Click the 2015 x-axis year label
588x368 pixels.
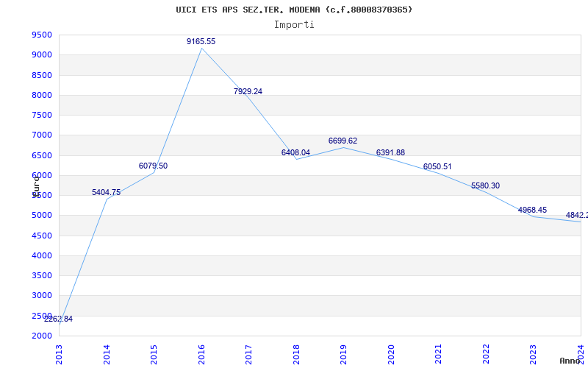(154, 354)
